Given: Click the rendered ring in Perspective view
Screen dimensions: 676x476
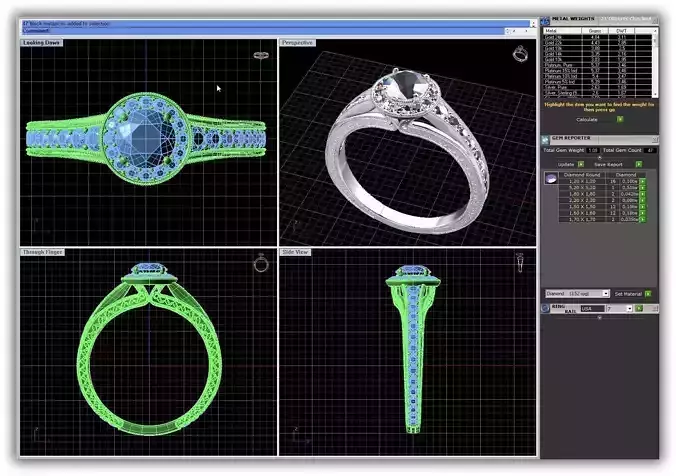Looking at the screenshot, I should (407, 151).
